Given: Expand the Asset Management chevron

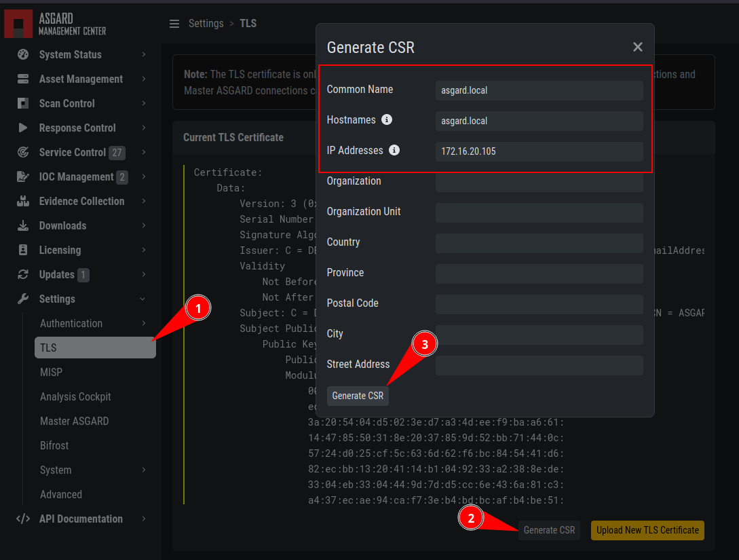Looking at the screenshot, I should (x=144, y=79).
